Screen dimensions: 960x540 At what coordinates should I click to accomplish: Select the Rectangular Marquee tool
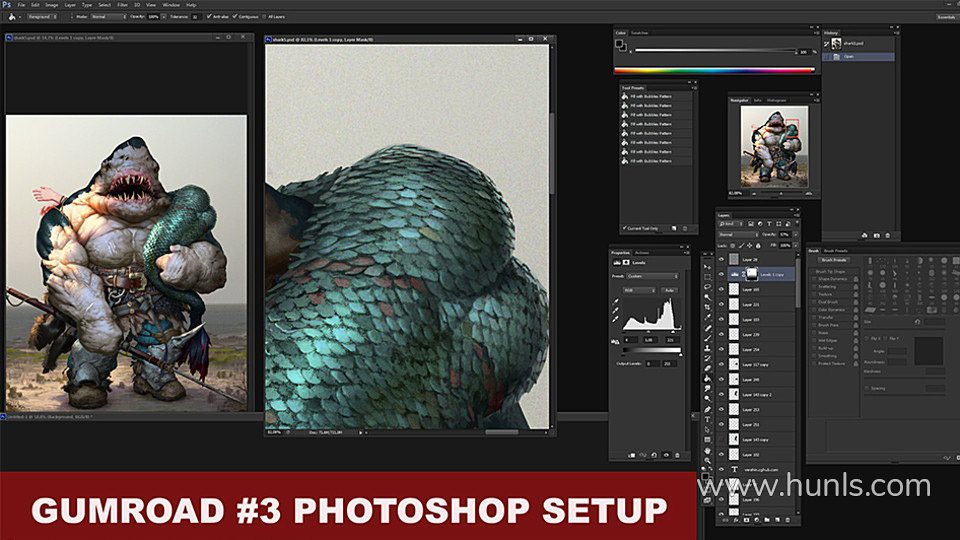coord(708,277)
